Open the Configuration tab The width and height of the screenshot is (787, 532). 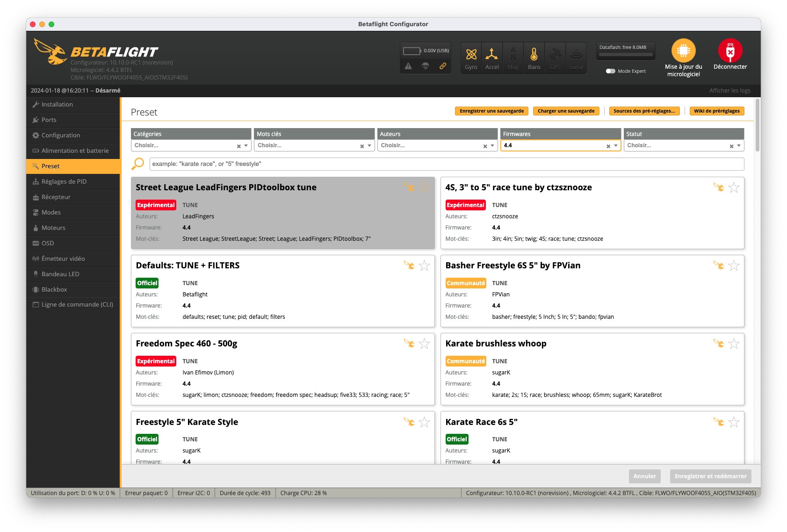[x=73, y=136]
